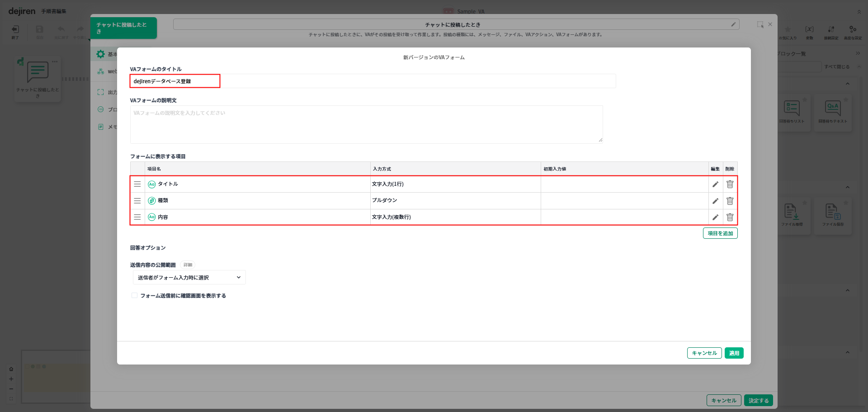Image resolution: width=868 pixels, height=412 pixels.
Task: Click the pencil icon in the チャットに投稿したとき title bar
Action: (x=733, y=24)
